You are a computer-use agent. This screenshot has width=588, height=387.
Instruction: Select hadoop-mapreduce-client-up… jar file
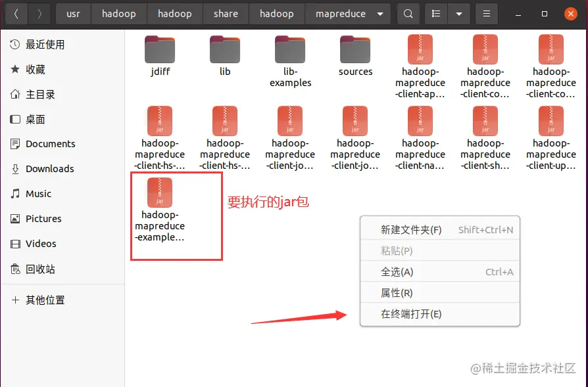(x=551, y=138)
